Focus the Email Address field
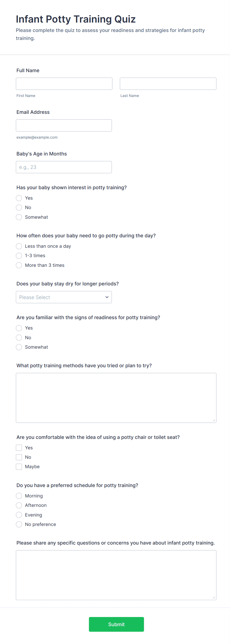230x644 pixels. (x=64, y=125)
